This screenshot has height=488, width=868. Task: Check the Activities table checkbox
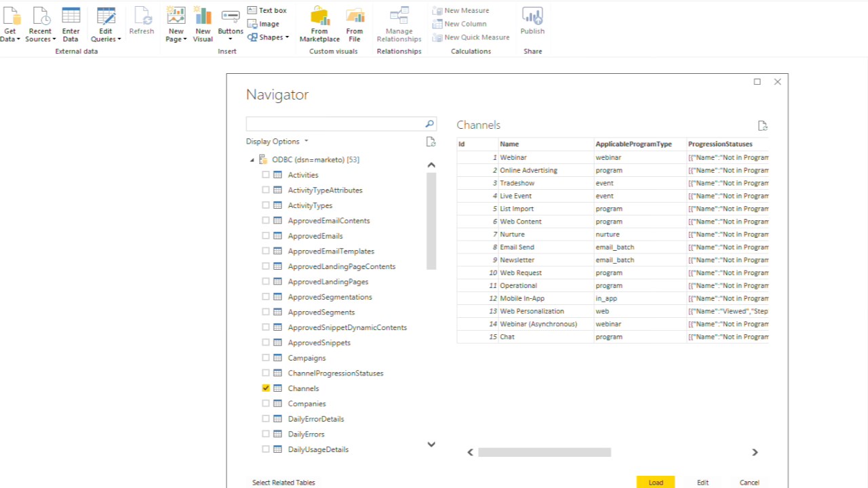[x=266, y=175]
